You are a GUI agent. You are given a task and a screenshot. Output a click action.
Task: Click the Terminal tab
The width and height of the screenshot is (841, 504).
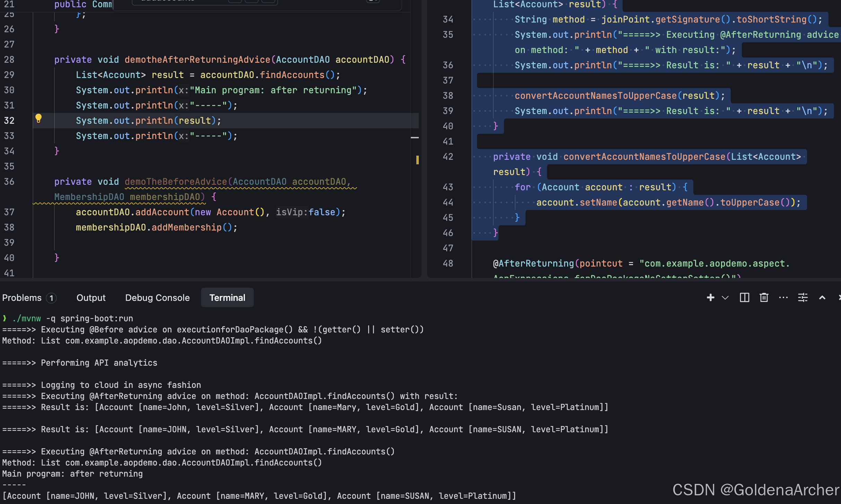227,298
